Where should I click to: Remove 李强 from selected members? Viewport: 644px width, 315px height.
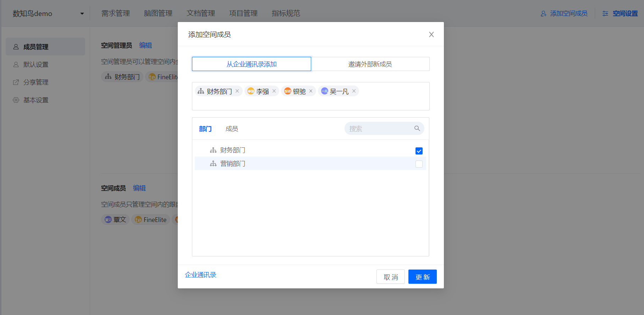coord(274,91)
